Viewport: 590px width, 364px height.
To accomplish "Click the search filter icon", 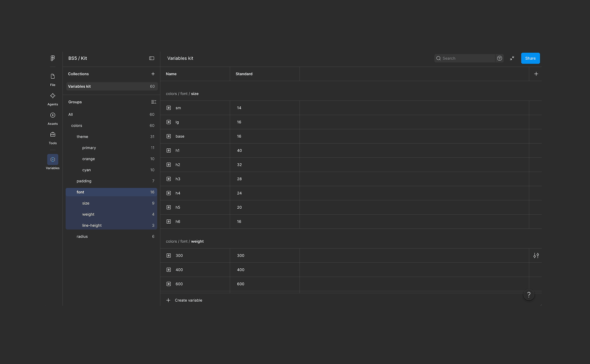I will tap(499, 58).
